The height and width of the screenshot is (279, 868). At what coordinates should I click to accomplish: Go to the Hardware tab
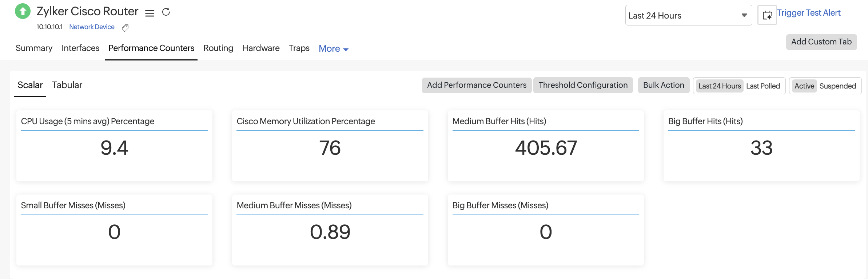[x=261, y=48]
